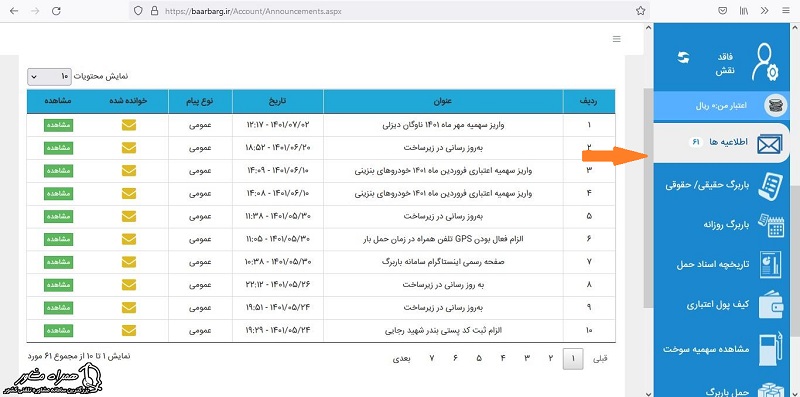The height and width of the screenshot is (397, 800).
Task: Click the yellow envelope in row 6
Action: point(129,239)
